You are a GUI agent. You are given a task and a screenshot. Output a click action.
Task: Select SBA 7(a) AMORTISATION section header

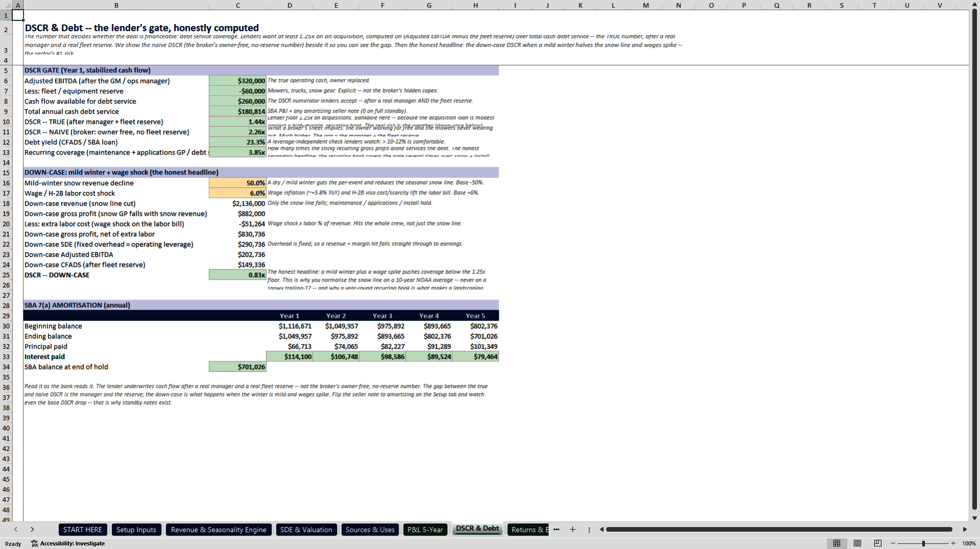pyautogui.click(x=261, y=305)
